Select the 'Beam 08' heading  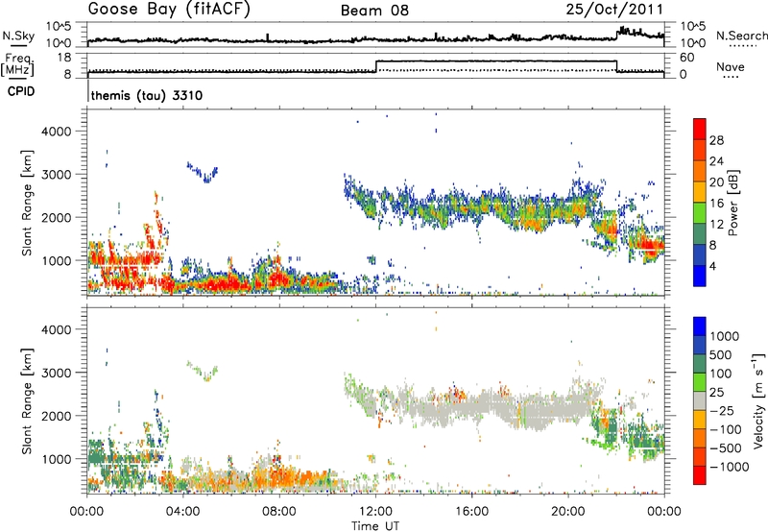coord(374,11)
